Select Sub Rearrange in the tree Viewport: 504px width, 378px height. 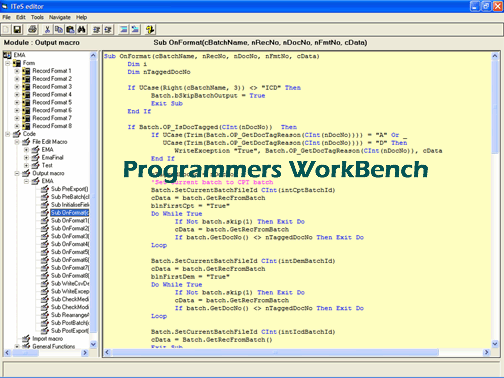tap(70, 315)
